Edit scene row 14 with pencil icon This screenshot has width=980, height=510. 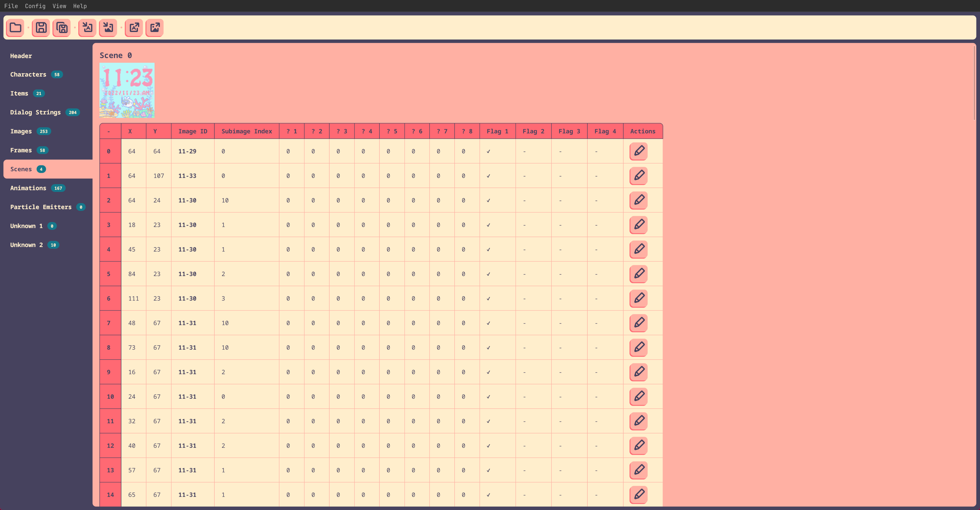639,495
